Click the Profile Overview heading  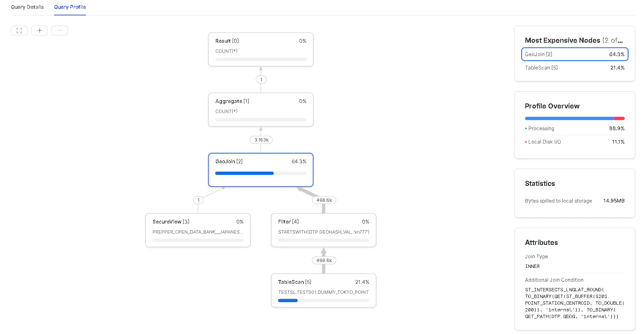pyautogui.click(x=552, y=106)
